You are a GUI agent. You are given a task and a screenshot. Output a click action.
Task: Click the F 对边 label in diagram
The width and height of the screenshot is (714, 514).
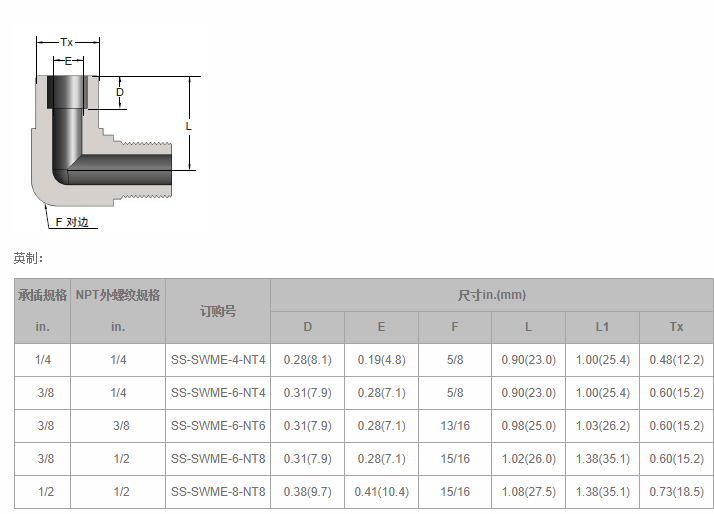tap(71, 222)
